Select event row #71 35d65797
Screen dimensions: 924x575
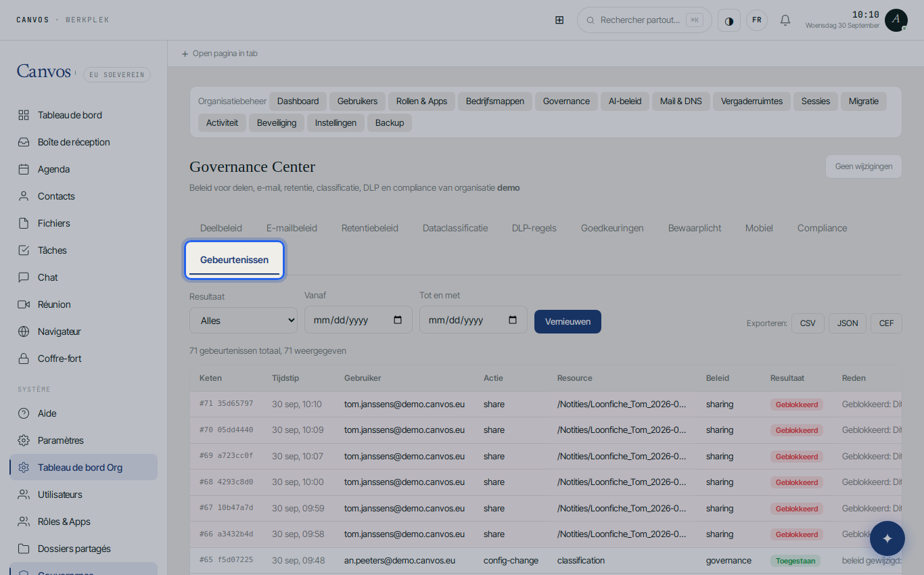546,405
